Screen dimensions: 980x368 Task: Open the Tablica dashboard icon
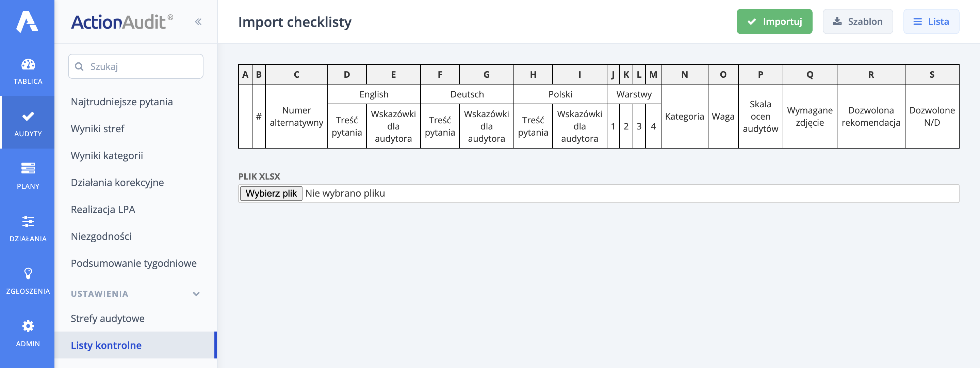point(28,65)
